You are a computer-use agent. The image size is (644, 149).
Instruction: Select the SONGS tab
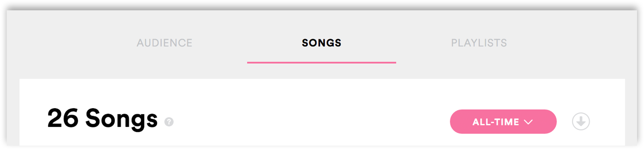point(322,43)
